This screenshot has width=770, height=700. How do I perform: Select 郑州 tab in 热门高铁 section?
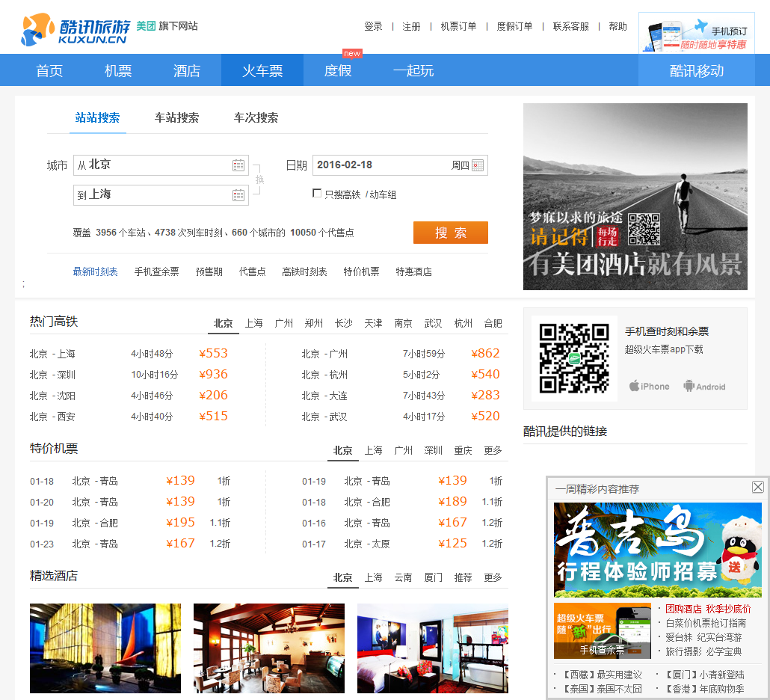click(x=314, y=323)
